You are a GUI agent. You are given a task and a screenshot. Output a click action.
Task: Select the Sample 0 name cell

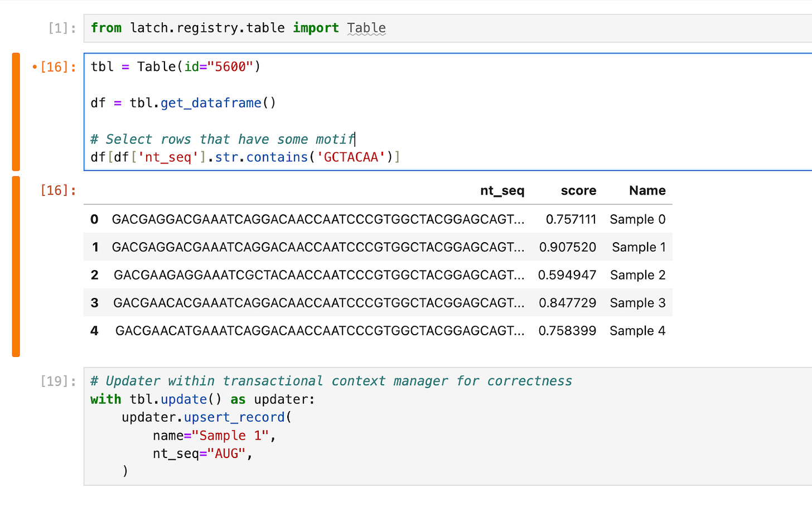tap(637, 219)
